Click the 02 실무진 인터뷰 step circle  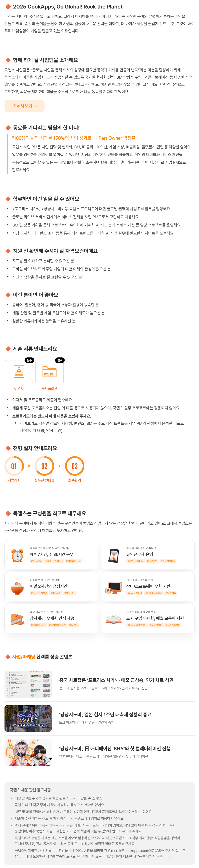coord(44,466)
